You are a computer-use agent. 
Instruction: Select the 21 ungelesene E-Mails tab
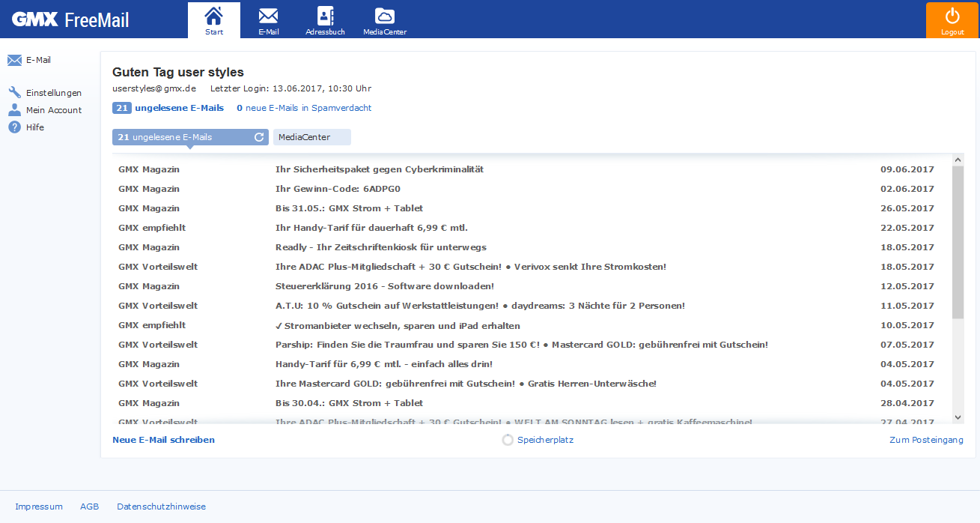tap(190, 137)
